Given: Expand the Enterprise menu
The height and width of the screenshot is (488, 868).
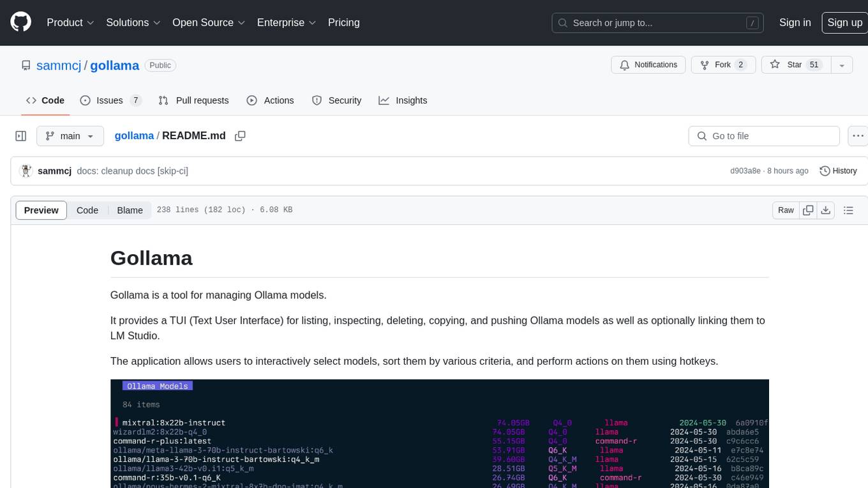Looking at the screenshot, I should click(x=287, y=22).
